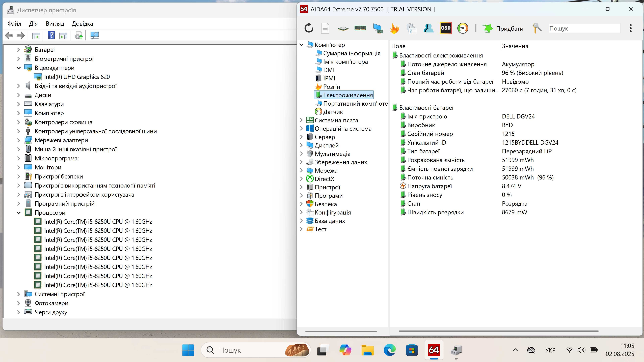Select Сумарна інформація in AIDA64 tree

(x=352, y=53)
